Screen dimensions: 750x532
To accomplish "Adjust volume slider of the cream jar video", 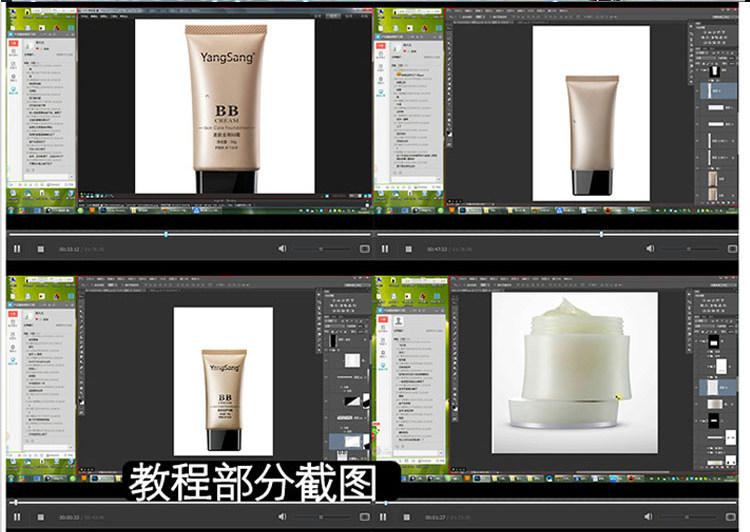I will tap(688, 517).
